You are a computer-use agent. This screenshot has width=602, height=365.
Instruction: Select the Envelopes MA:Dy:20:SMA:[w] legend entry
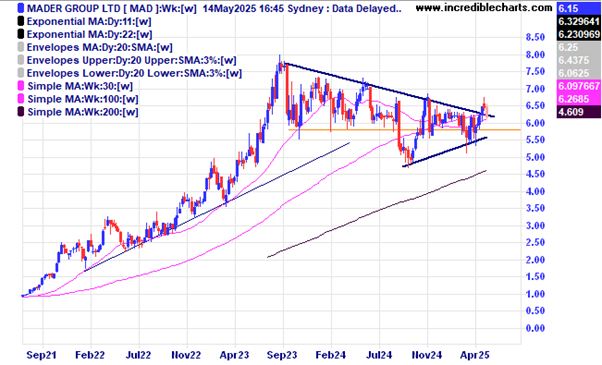[x=99, y=48]
